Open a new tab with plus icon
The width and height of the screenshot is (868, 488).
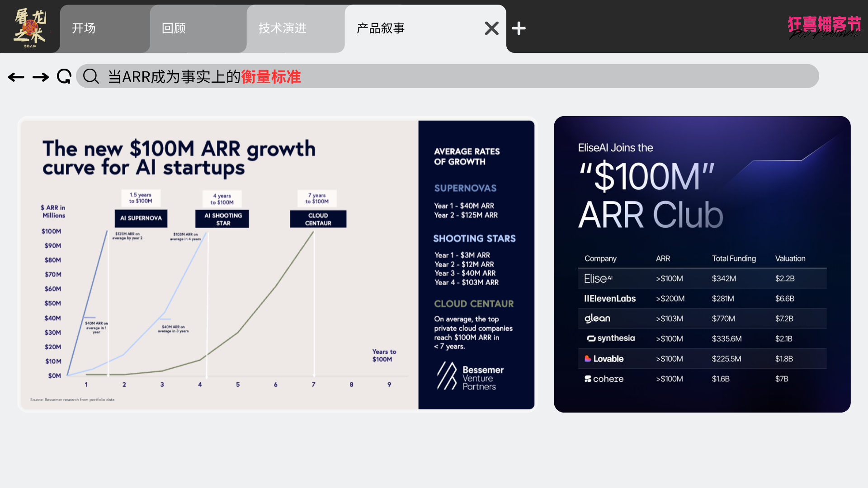pos(519,28)
